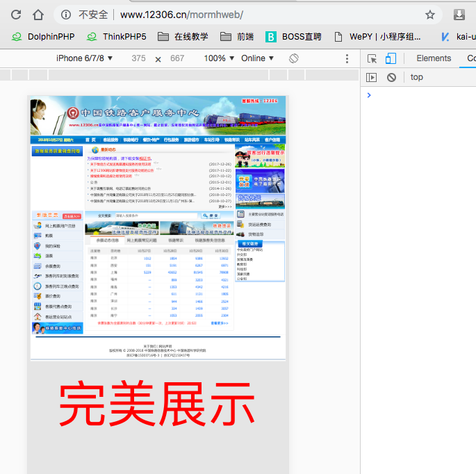Click the 我的保险 shield icon
Image resolution: width=476 pixels, height=474 pixels.
(38, 246)
